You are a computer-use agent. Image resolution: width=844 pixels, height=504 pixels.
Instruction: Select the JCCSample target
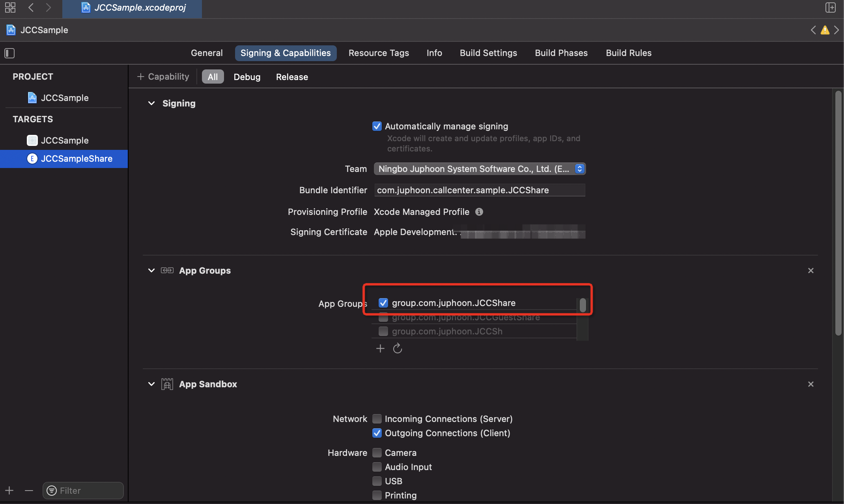[64, 140]
